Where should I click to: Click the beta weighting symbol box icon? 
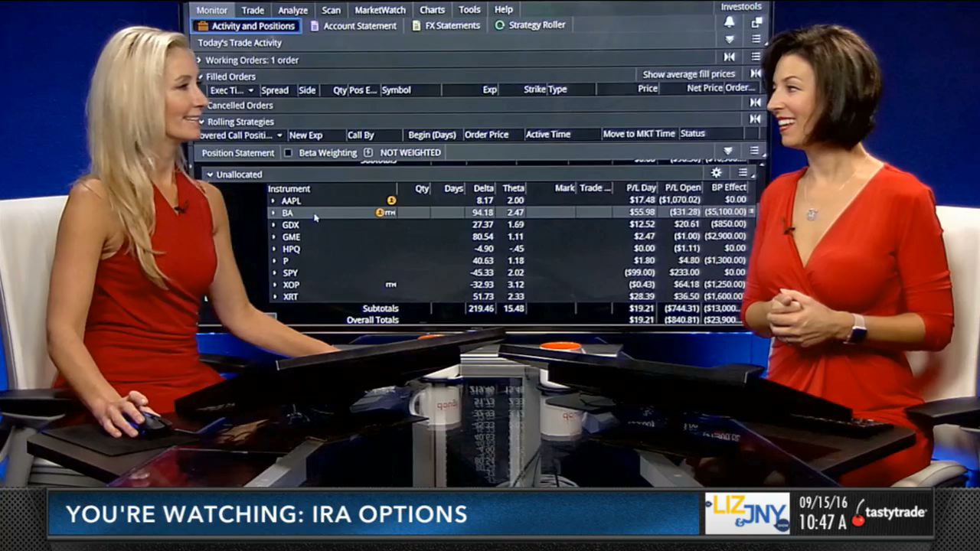click(x=368, y=152)
